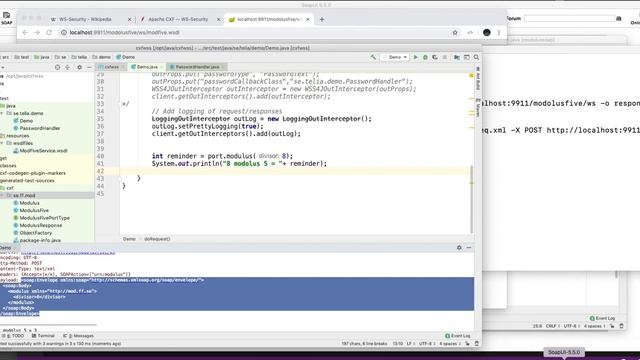
Task: Hide the Project panel with the minus icon
Action: point(89,67)
